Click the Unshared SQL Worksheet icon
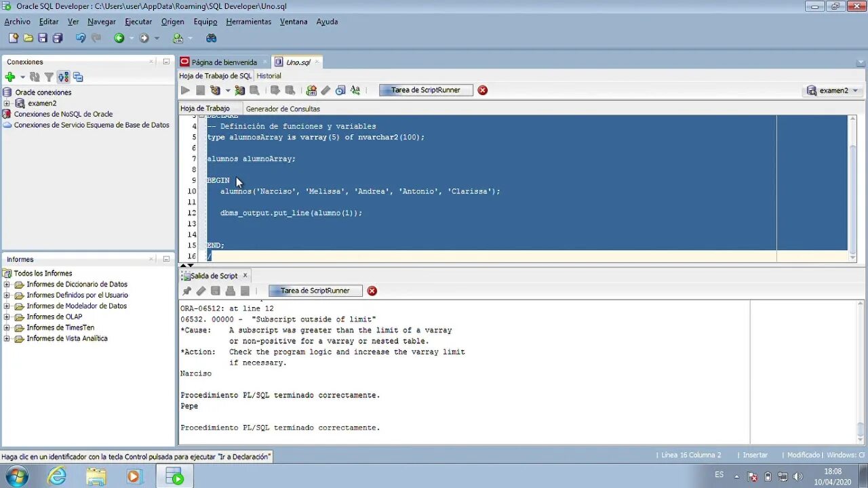This screenshot has width=868, height=488. 311,90
